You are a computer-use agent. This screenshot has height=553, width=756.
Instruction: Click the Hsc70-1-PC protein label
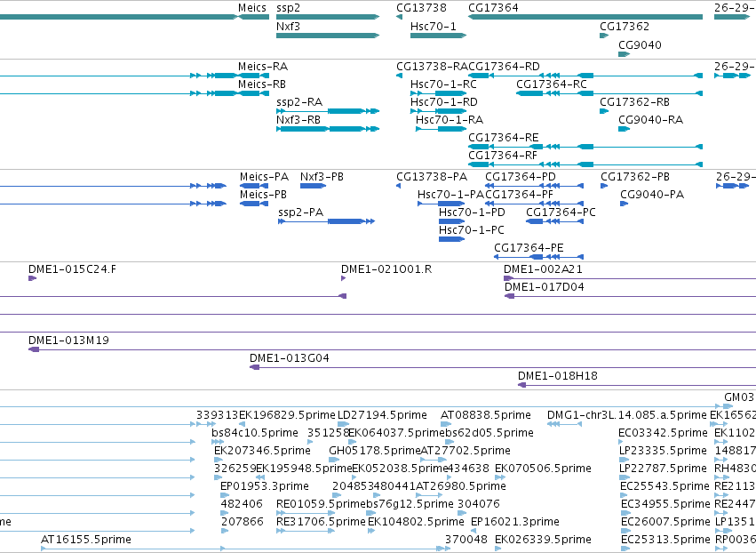coord(472,230)
